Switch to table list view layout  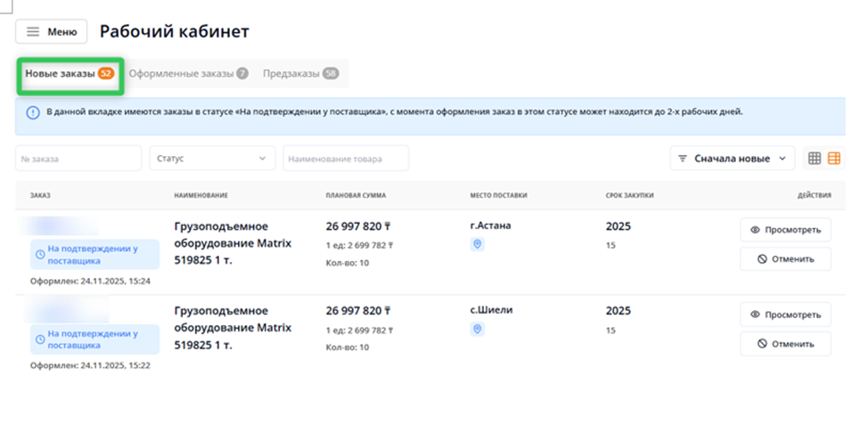tap(834, 159)
